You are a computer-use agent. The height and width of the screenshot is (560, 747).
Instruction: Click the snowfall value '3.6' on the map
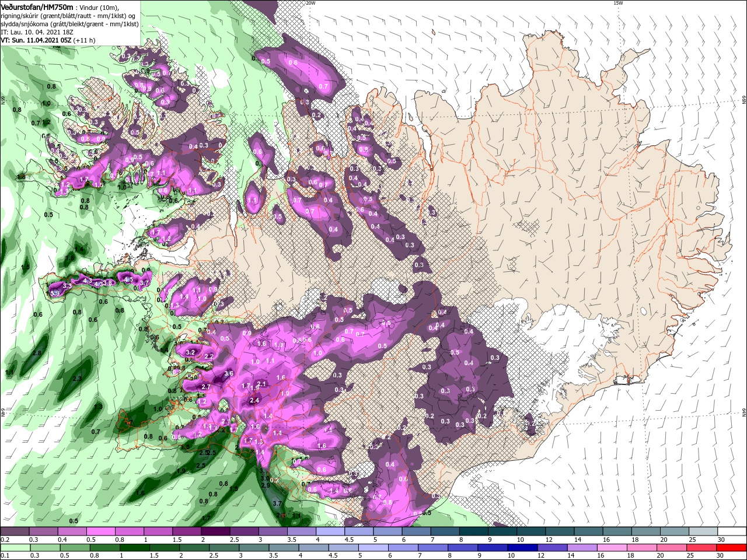point(229,373)
